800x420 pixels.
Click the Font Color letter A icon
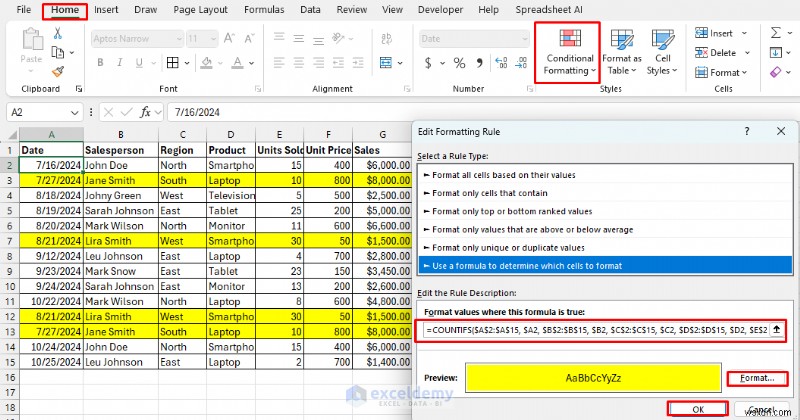click(x=237, y=62)
